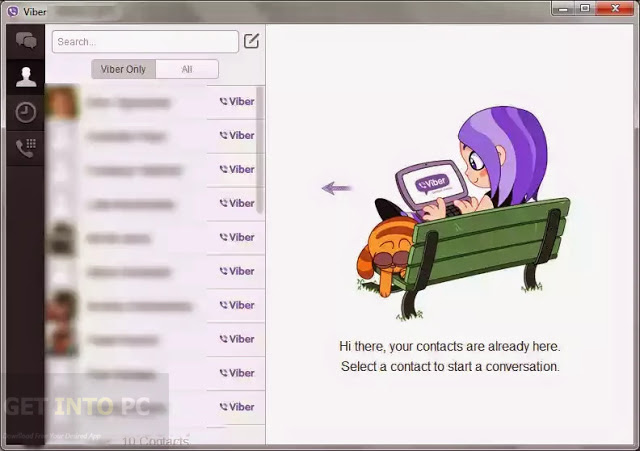Screen dimensions: 640x451
Task: Switch filter to Viber Only
Action: (123, 69)
